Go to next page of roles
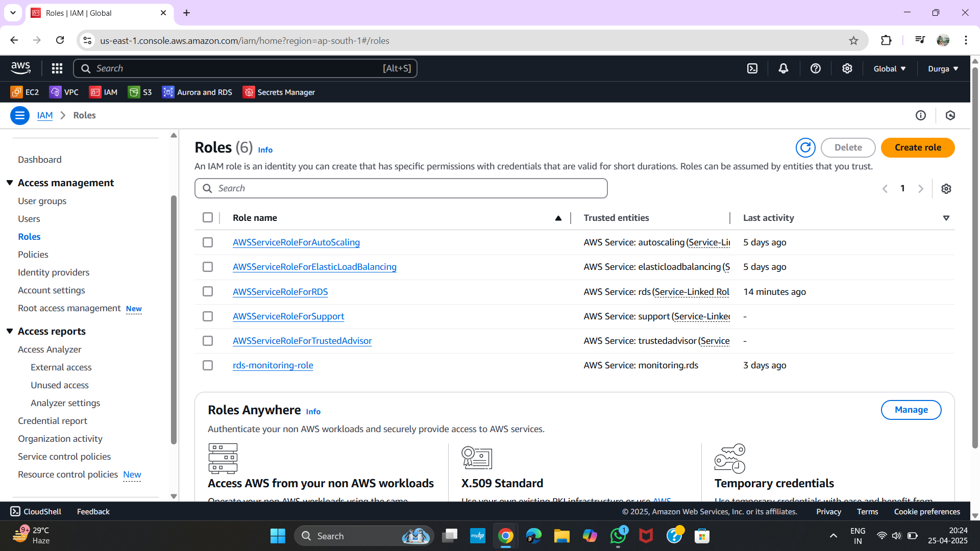Screen dimensions: 980x551 click(x=921, y=189)
